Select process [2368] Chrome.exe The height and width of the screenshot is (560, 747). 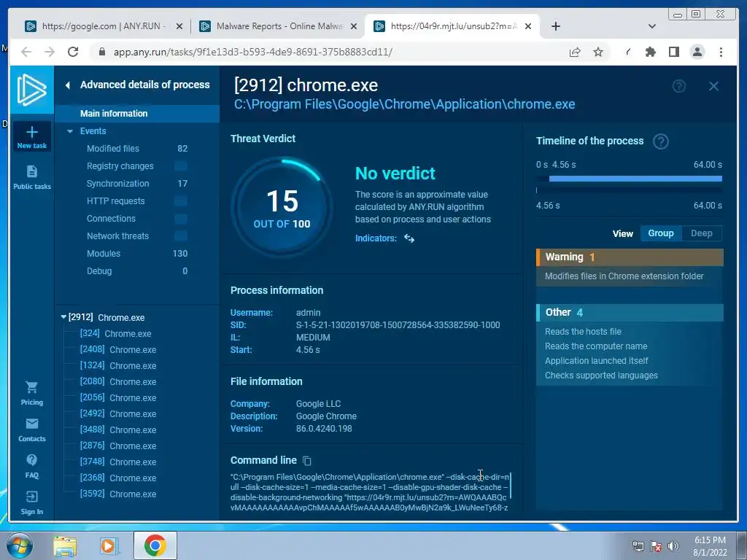click(118, 478)
